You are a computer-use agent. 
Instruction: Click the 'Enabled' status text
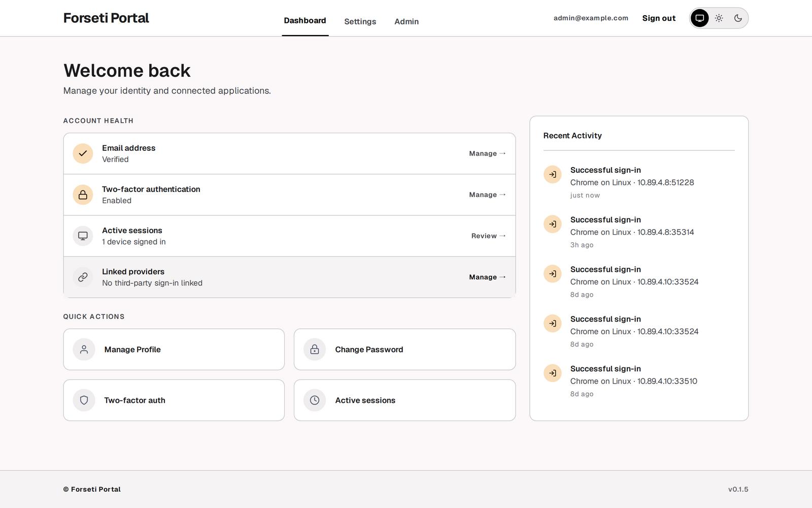117,201
